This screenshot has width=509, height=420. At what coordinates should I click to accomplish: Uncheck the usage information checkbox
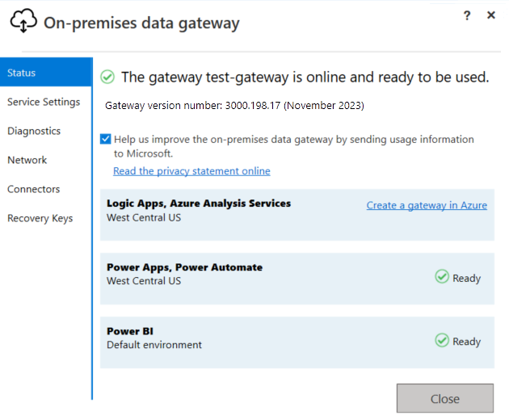[106, 139]
